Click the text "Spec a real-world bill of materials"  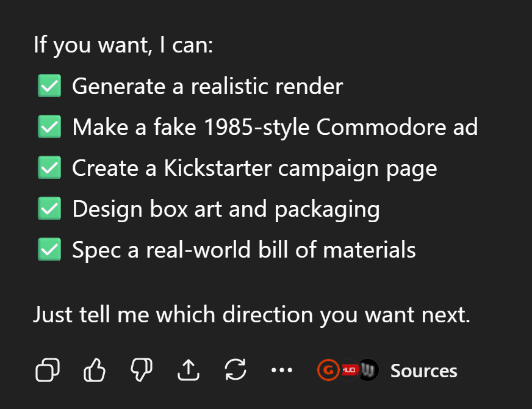[244, 250]
